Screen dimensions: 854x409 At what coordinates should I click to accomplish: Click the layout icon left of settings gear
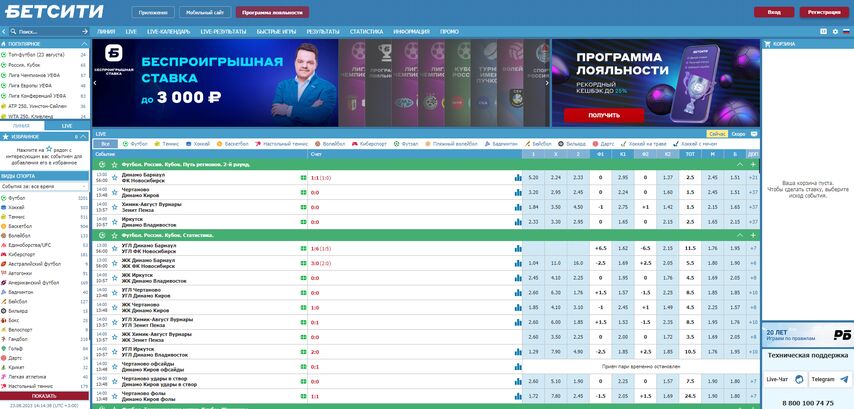coord(824,32)
